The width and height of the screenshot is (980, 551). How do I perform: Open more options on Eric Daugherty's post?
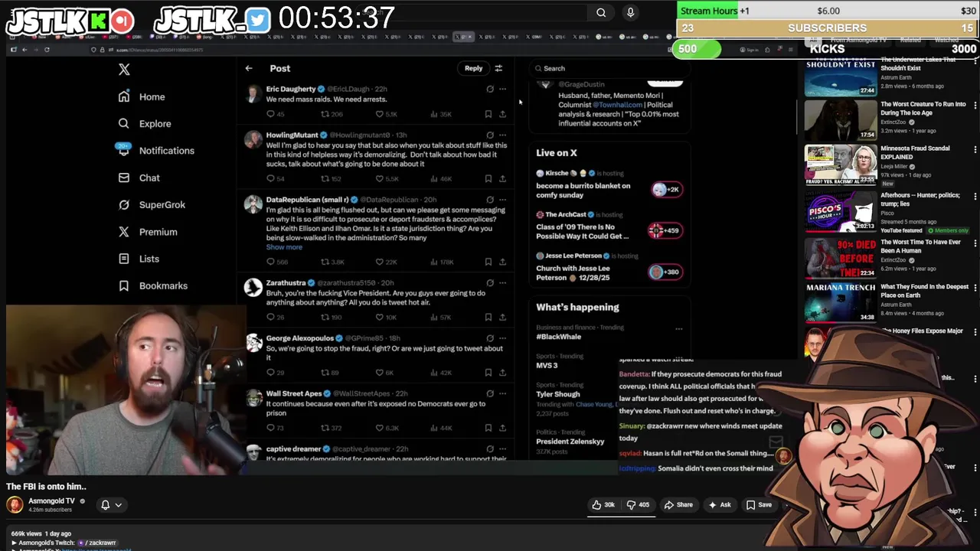point(502,89)
